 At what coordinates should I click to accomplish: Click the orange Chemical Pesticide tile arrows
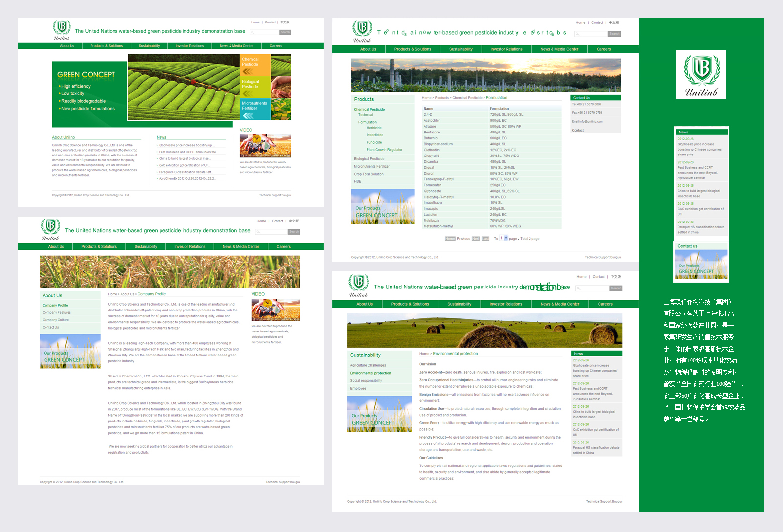pos(248,71)
